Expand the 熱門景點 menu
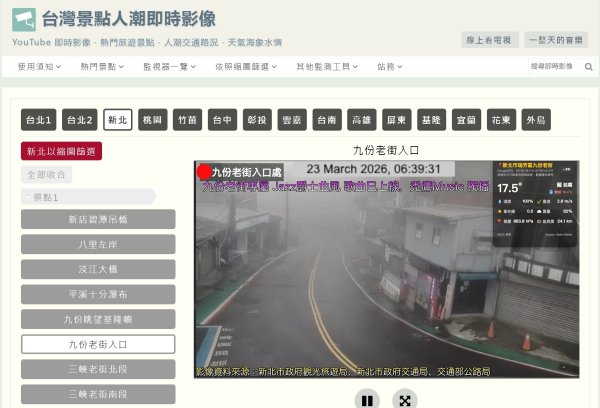Viewport: 600px width, 408px height. pyautogui.click(x=102, y=67)
